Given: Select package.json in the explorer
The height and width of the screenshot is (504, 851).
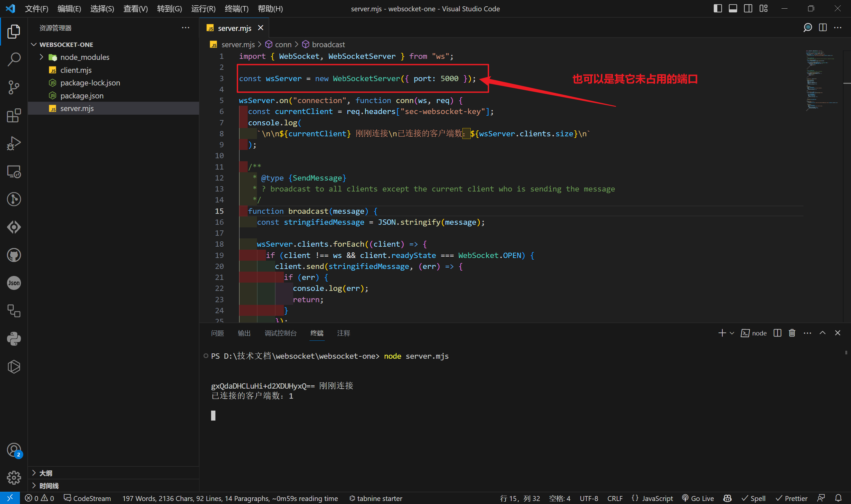Looking at the screenshot, I should point(82,95).
